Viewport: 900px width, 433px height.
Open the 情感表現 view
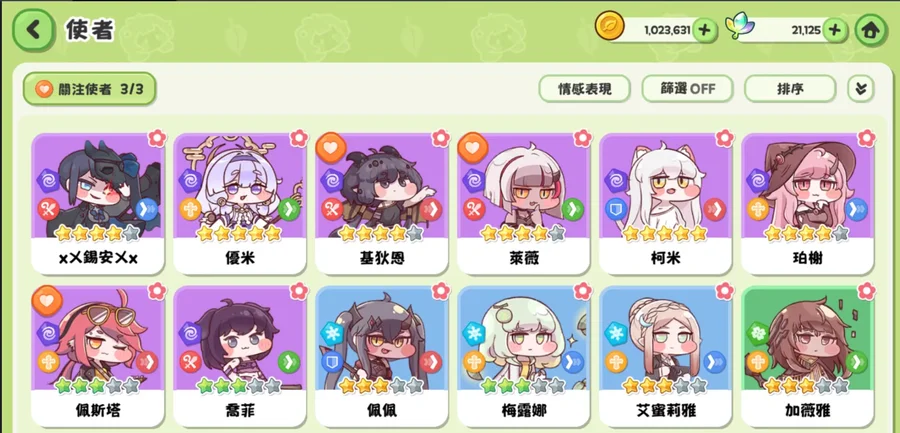click(x=584, y=89)
